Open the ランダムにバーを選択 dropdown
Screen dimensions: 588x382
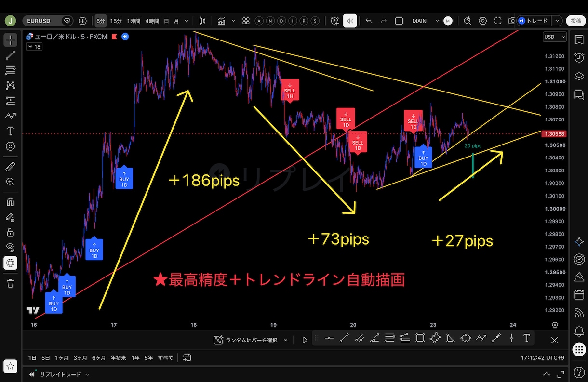point(251,340)
